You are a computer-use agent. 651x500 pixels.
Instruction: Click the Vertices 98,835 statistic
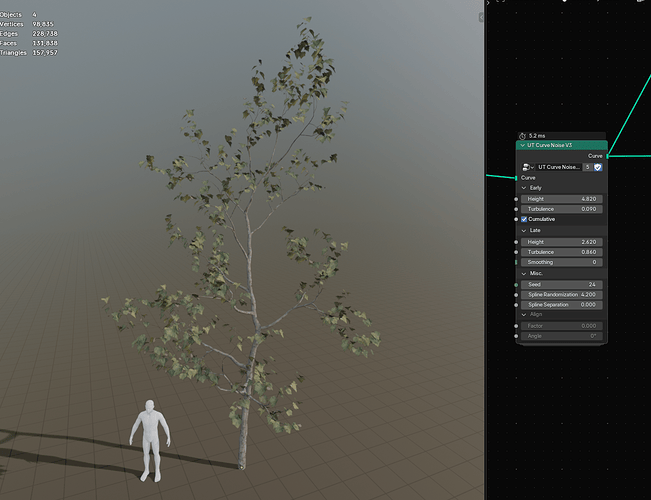point(27,24)
